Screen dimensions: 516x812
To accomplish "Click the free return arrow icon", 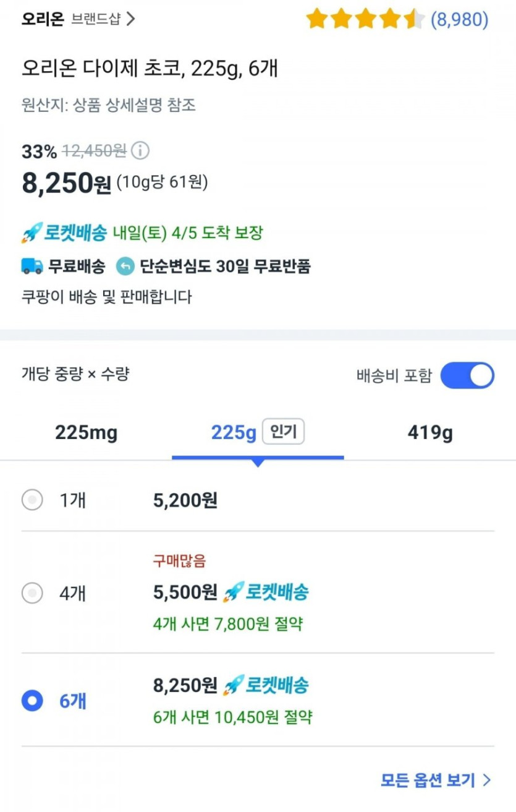I will (x=125, y=267).
